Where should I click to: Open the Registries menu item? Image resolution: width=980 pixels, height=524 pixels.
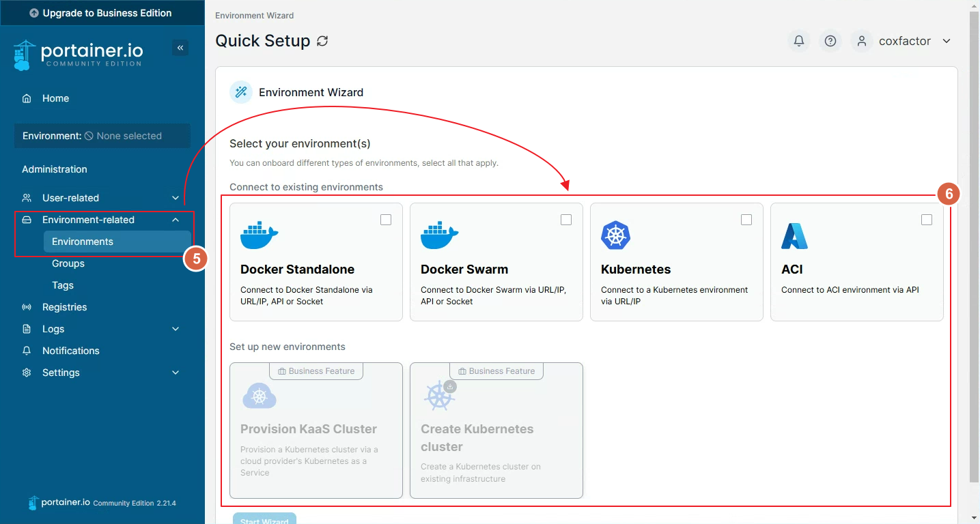[102, 307]
